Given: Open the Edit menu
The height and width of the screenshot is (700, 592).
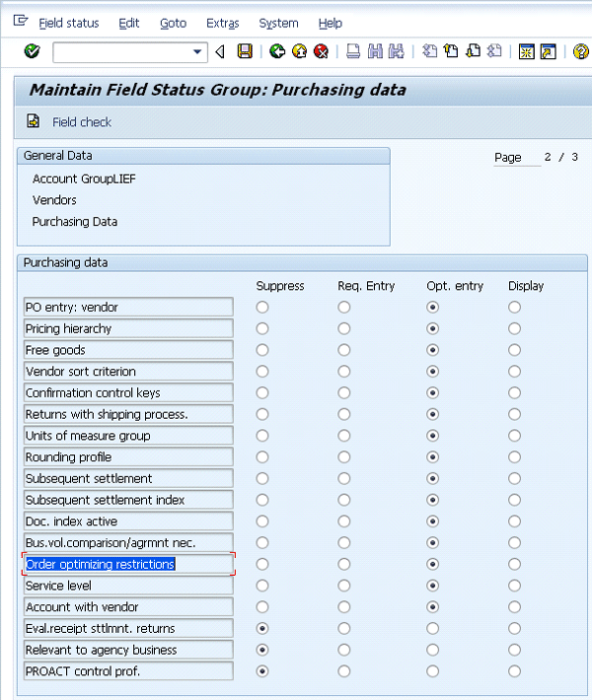Looking at the screenshot, I should point(129,24).
